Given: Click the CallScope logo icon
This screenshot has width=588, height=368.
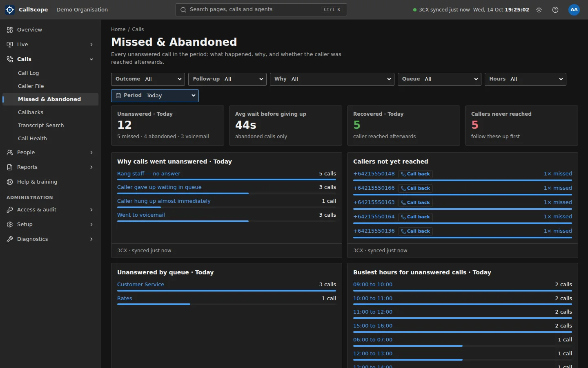Looking at the screenshot, I should 10,10.
